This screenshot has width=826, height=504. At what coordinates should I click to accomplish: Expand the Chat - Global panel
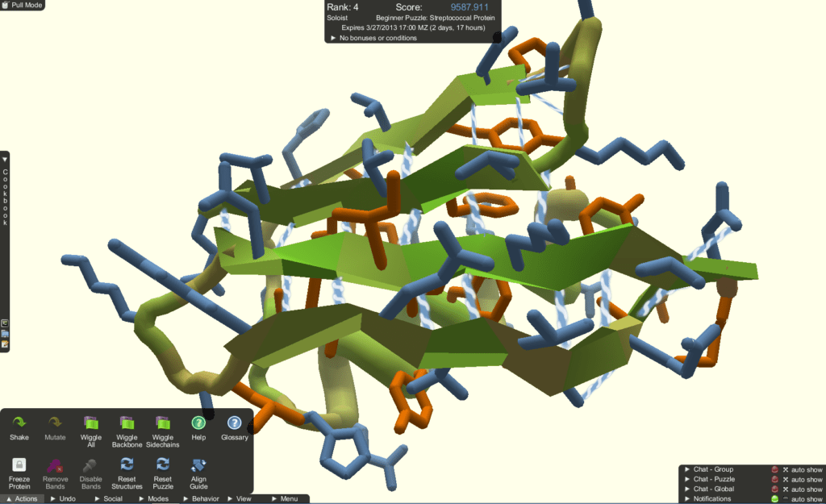tap(687, 489)
